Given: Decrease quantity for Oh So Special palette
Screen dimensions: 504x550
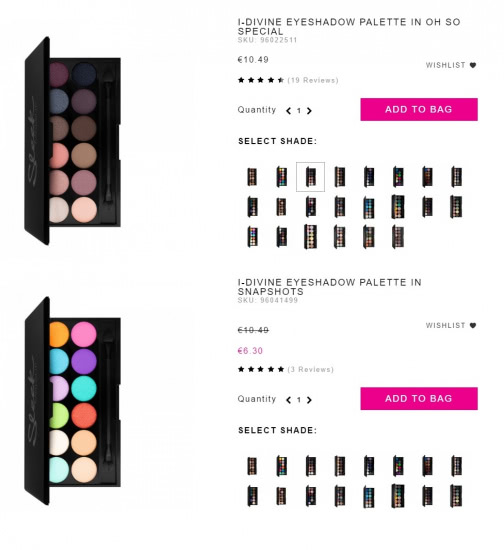Looking at the screenshot, I should pyautogui.click(x=288, y=111).
